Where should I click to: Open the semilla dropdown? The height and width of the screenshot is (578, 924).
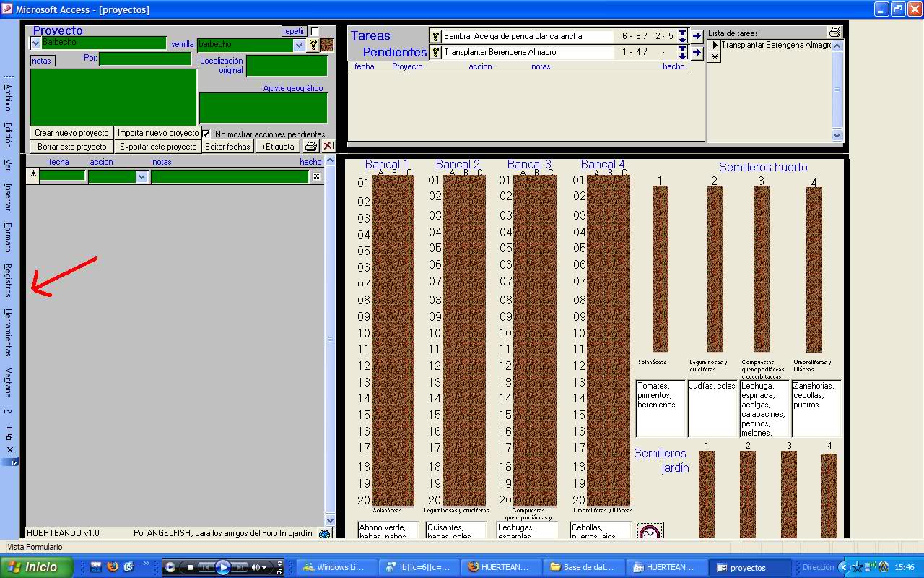coord(299,45)
